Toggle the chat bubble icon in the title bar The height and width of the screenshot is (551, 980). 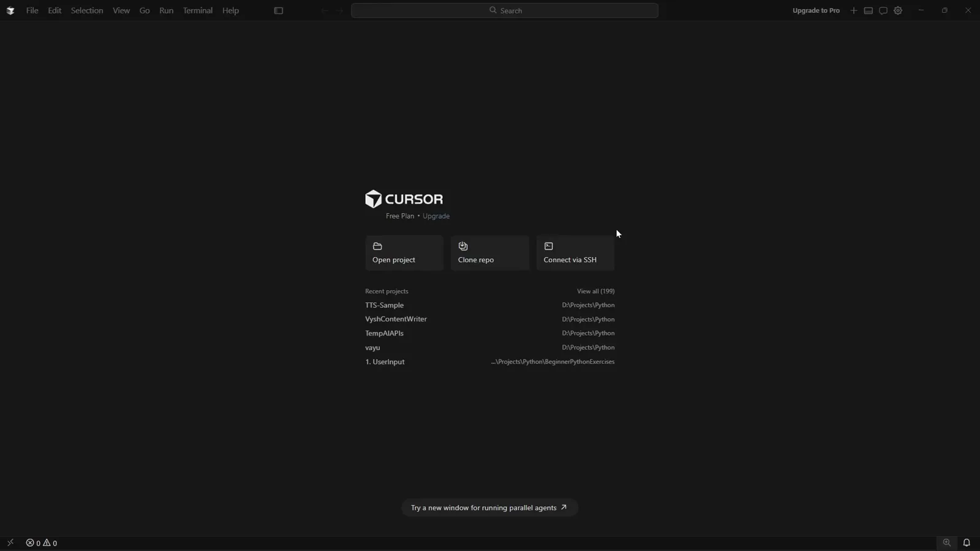883,10
